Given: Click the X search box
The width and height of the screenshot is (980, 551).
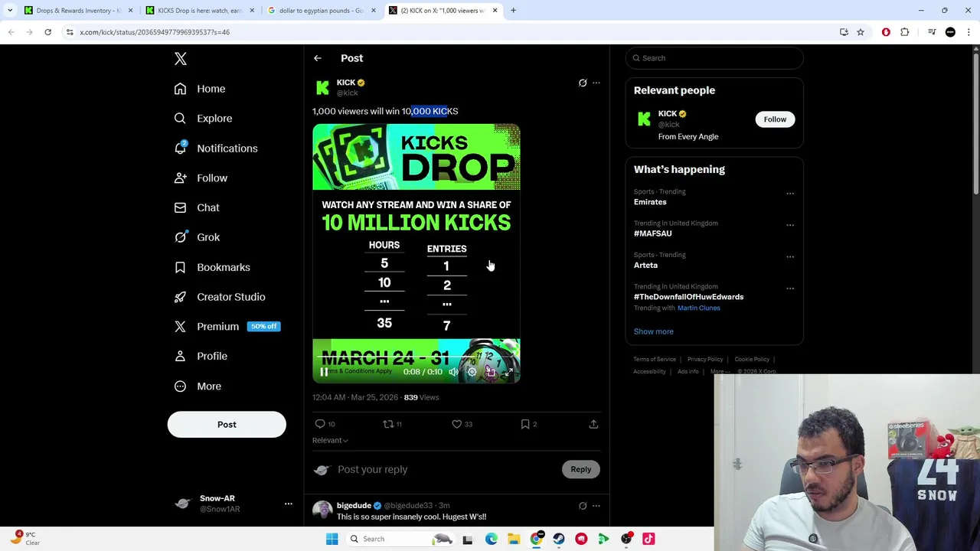Looking at the screenshot, I should click(x=714, y=58).
